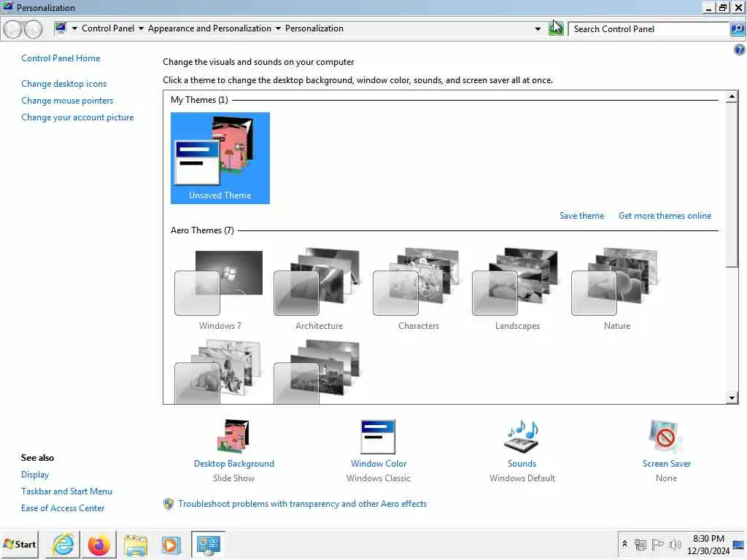Click Troubleshoot problems with transparency link
Image resolution: width=747 pixels, height=560 pixels.
coord(302,504)
